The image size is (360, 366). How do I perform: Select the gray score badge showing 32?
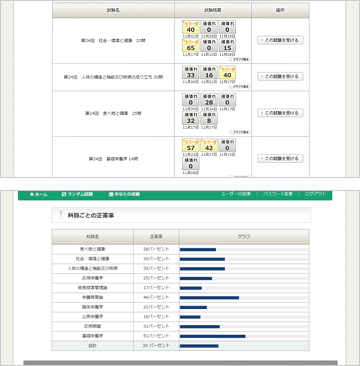point(191,118)
